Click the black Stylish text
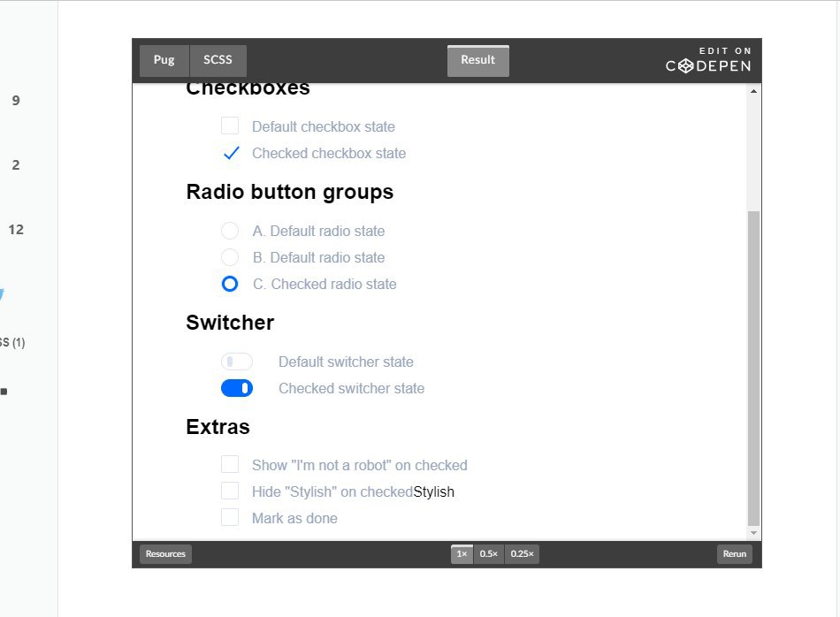The image size is (840, 617). pyautogui.click(x=434, y=491)
